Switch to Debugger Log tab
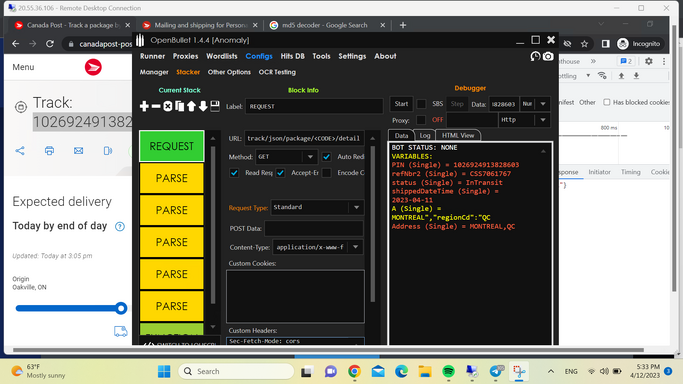 pos(425,135)
